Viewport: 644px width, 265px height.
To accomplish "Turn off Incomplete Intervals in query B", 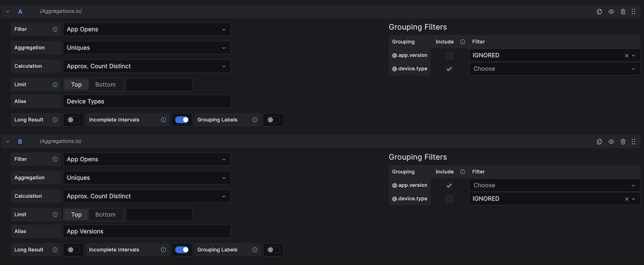I will (x=182, y=250).
